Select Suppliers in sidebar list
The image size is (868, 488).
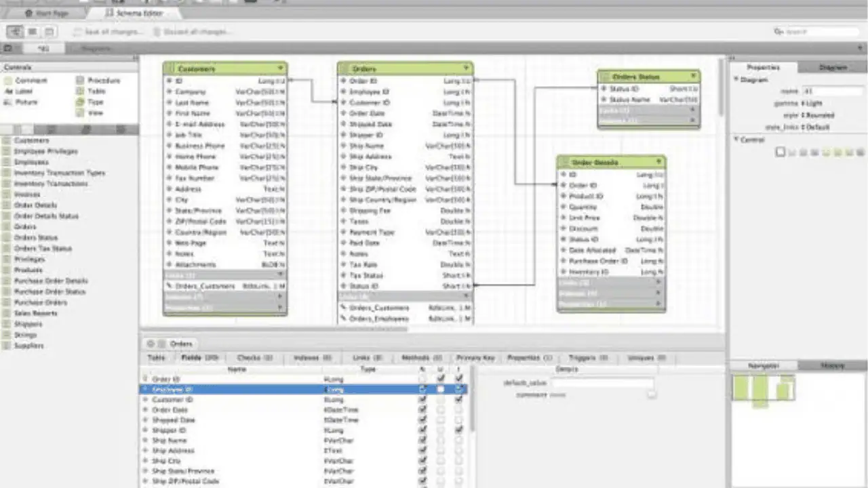click(28, 346)
